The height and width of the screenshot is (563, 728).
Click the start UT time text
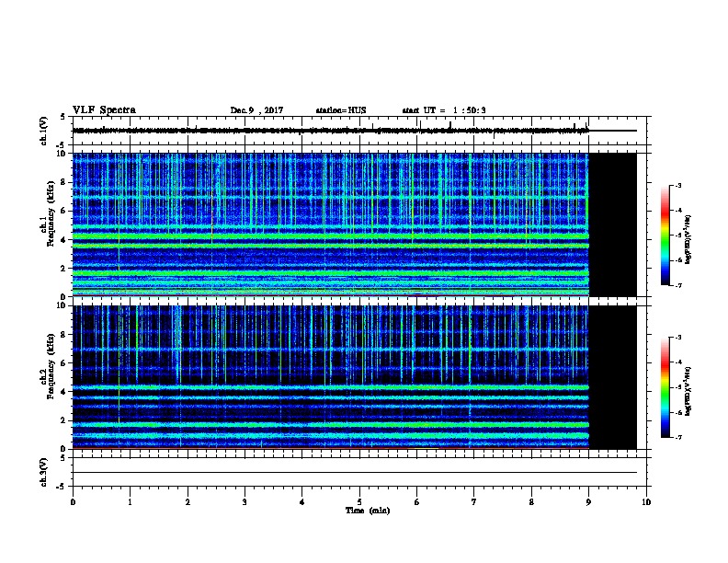click(x=444, y=110)
